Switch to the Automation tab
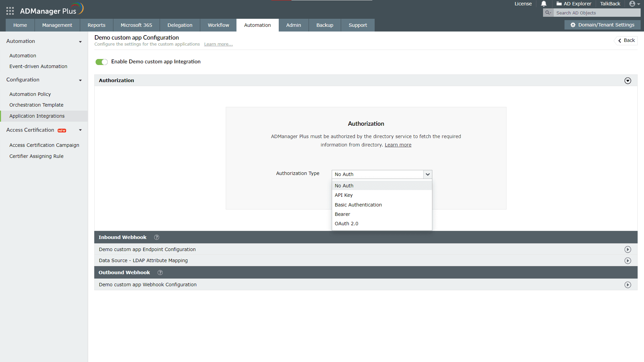 click(x=257, y=25)
